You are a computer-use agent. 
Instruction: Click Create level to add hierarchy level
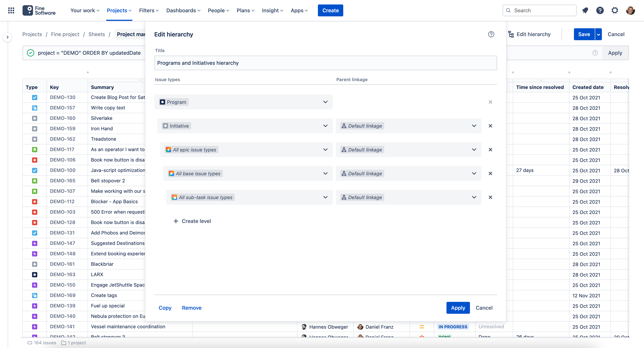pos(192,221)
